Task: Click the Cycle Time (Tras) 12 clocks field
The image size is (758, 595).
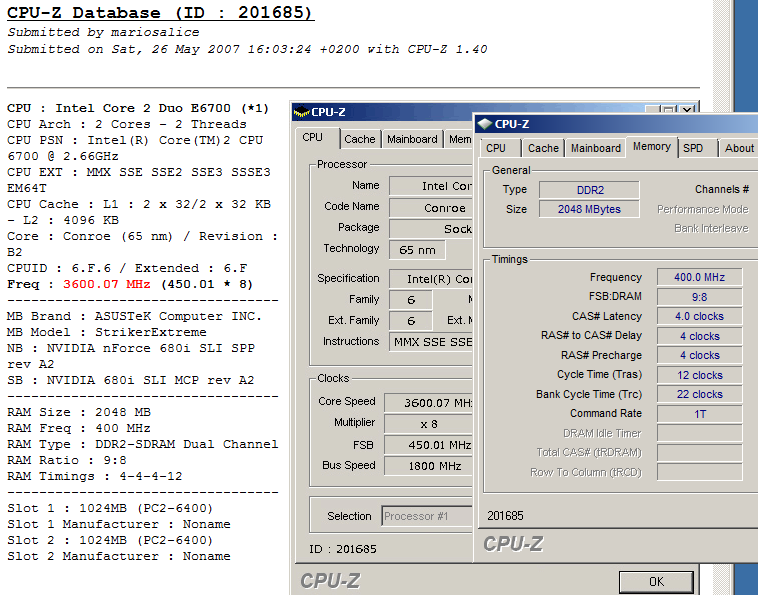Action: point(699,375)
